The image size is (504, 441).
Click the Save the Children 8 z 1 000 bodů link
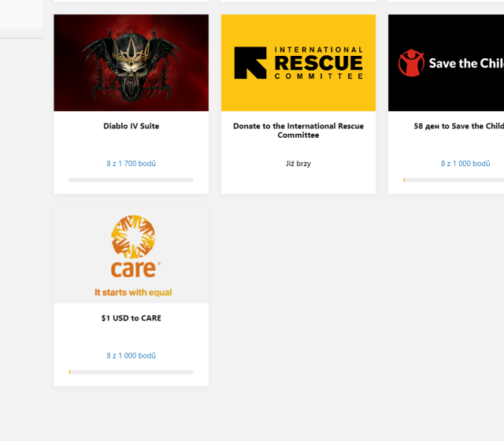(465, 164)
